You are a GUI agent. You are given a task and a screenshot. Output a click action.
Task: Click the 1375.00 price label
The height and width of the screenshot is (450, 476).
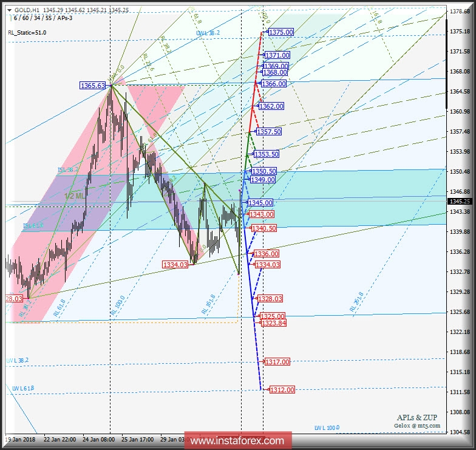point(280,32)
